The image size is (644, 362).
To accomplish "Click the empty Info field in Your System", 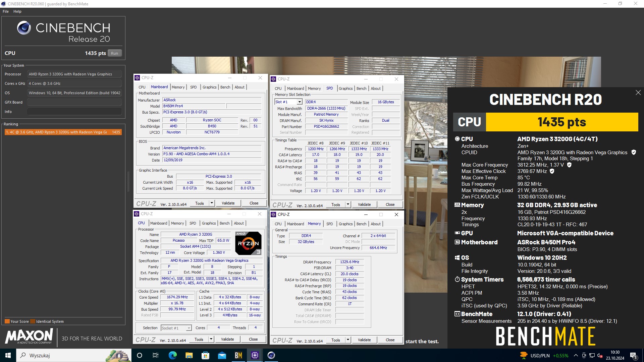I will pyautogui.click(x=74, y=112).
